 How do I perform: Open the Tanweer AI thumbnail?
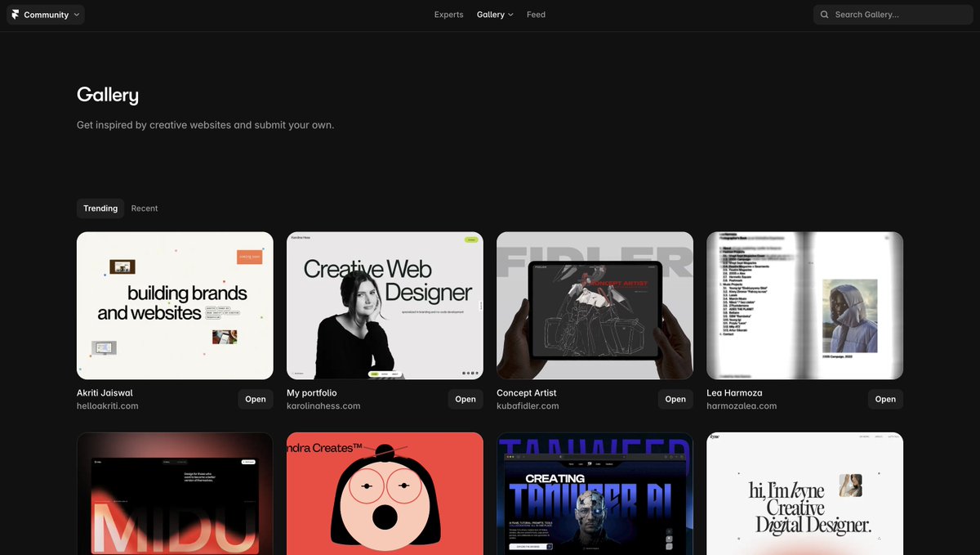coord(595,494)
